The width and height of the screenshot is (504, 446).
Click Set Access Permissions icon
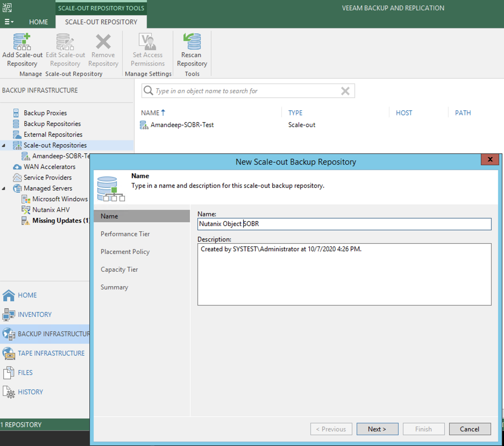tap(147, 42)
